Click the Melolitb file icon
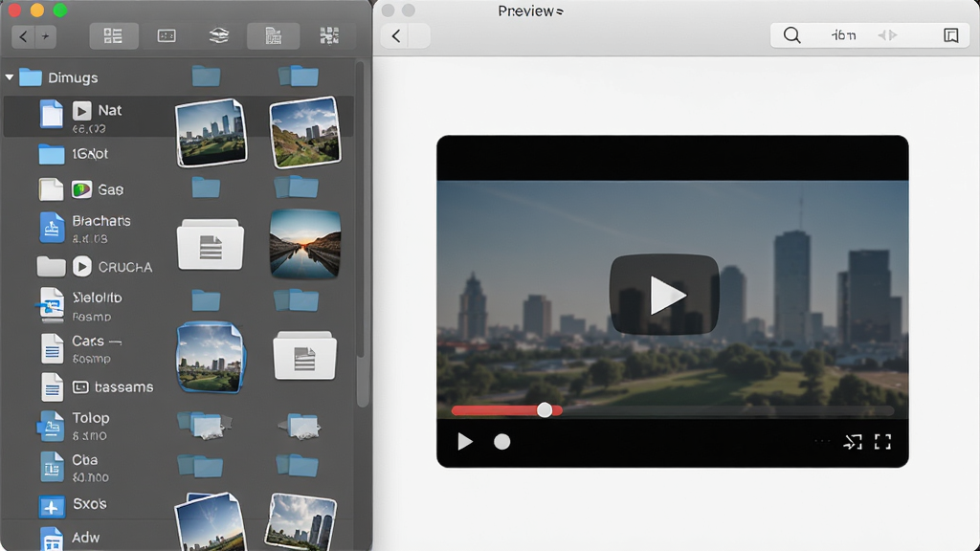The width and height of the screenshot is (980, 551). pos(51,305)
